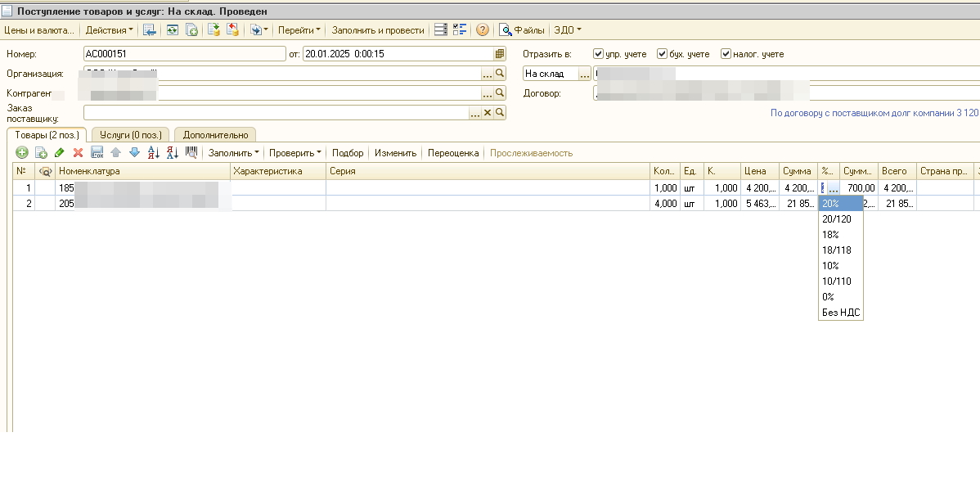The width and height of the screenshot is (980, 491).
Task: Switch to Товары (2 поз.) tab
Action: pyautogui.click(x=47, y=134)
